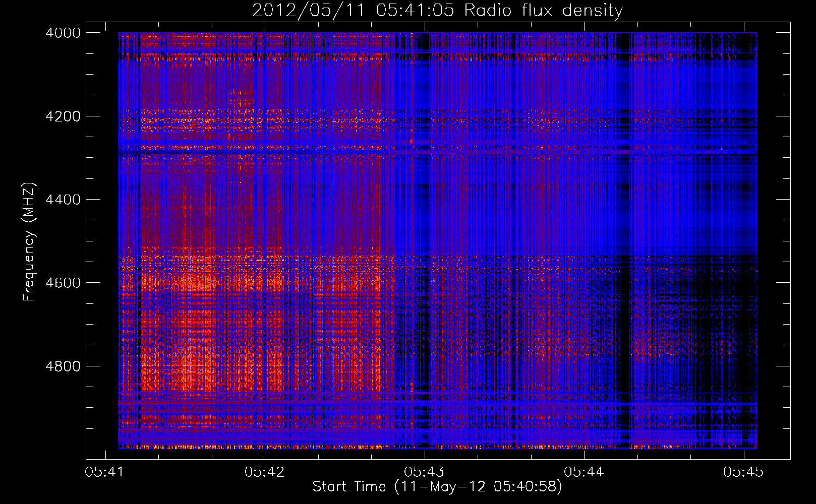816x504 pixels.
Task: Select the 4400 frequency axis label
Action: (63, 200)
